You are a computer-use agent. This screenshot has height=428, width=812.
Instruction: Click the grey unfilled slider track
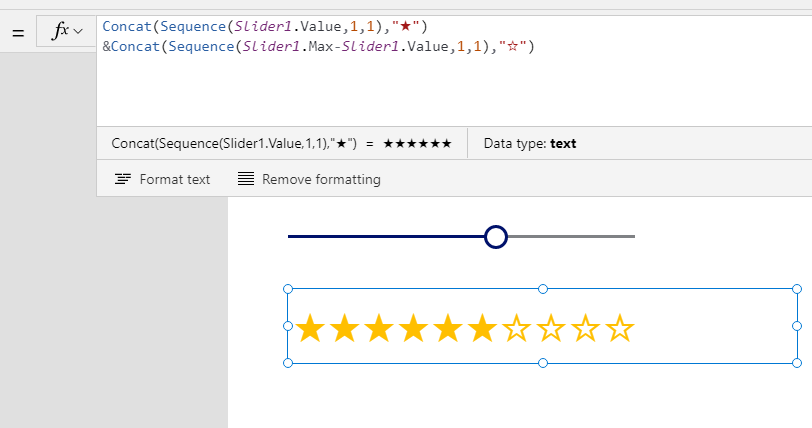571,237
